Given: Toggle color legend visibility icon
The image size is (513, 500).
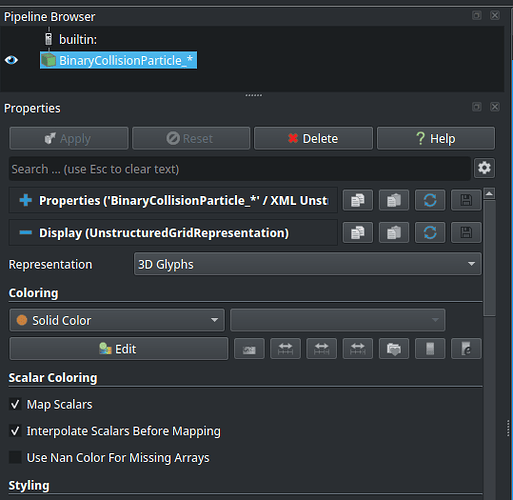Looking at the screenshot, I should coord(249,349).
